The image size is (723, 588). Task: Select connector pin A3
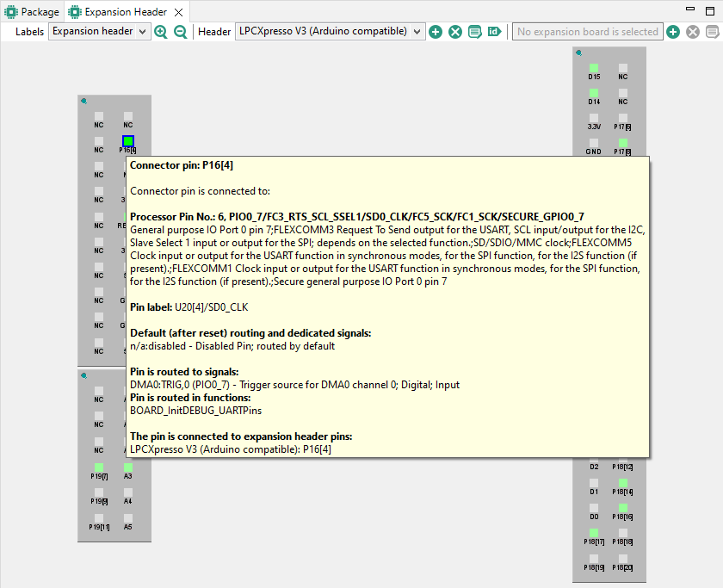[128, 467]
